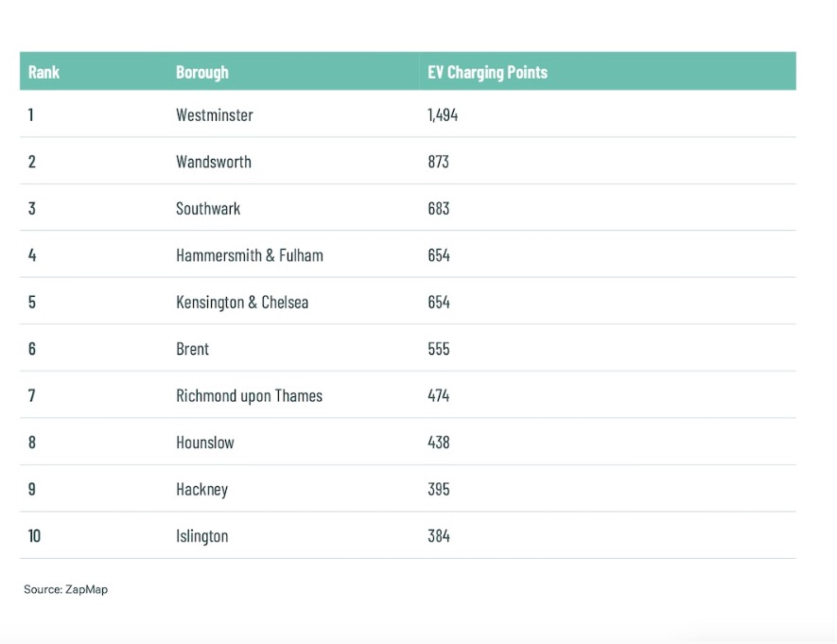Image resolution: width=837 pixels, height=644 pixels.
Task: Select the 683 value for Southwark
Action: [x=438, y=208]
